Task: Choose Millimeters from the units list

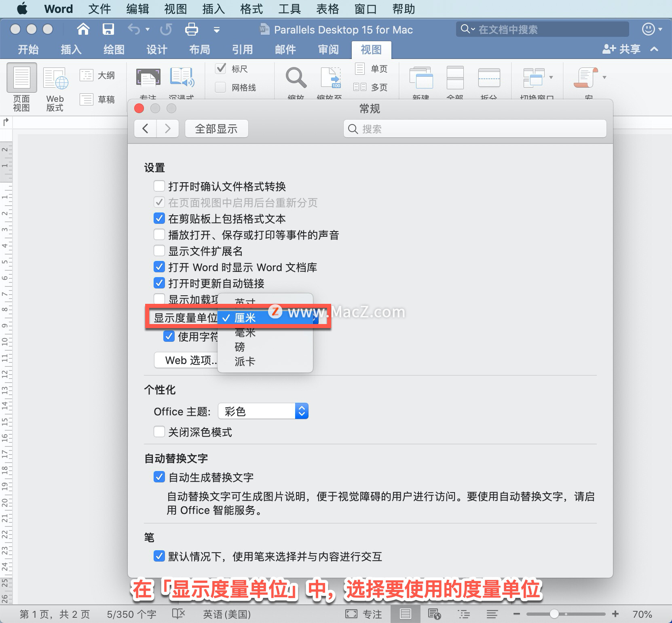Action: pos(245,333)
